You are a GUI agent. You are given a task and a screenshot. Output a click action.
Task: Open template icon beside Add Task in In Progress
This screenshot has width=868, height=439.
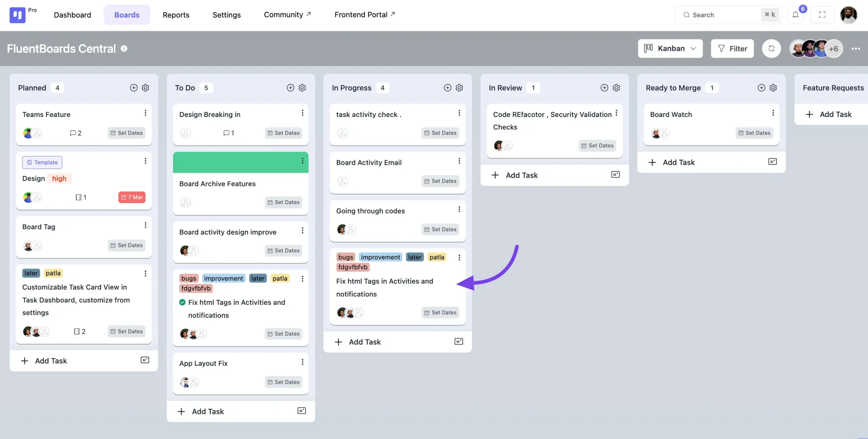(459, 341)
